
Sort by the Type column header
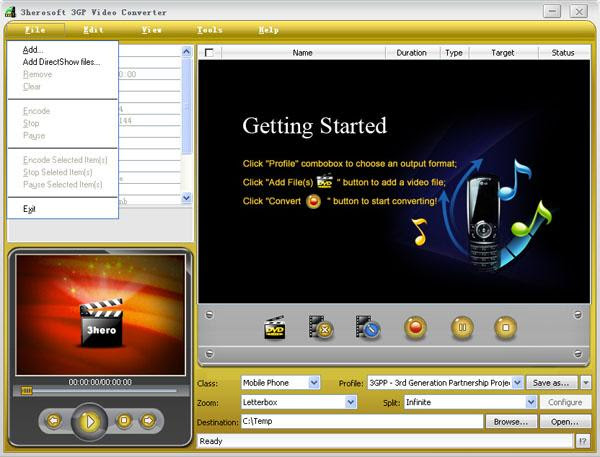click(454, 52)
